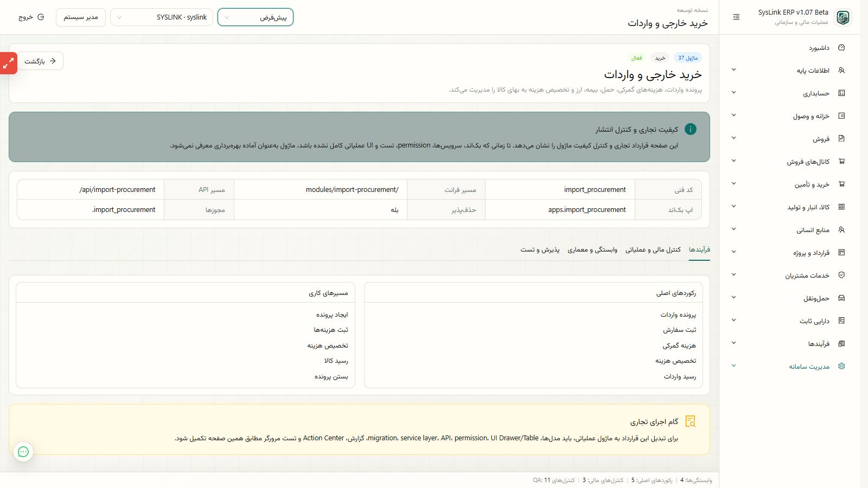Click the حمل‌ونقل transport icon

841,298
